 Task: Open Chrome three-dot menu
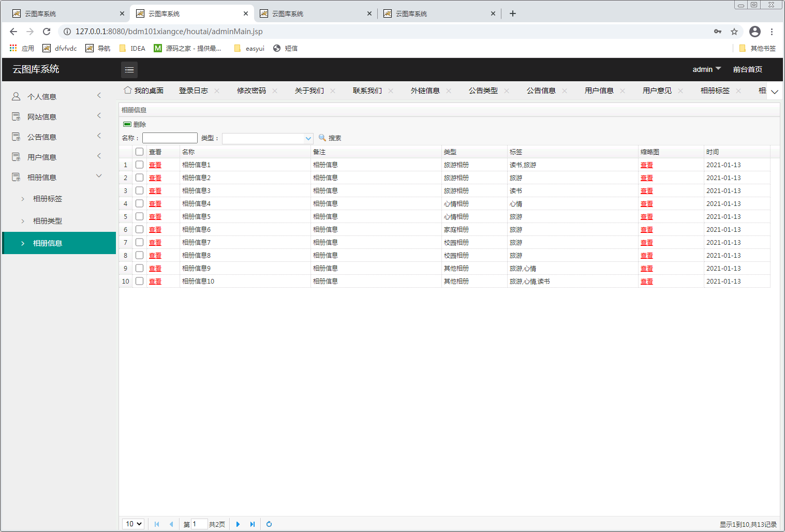pos(772,32)
